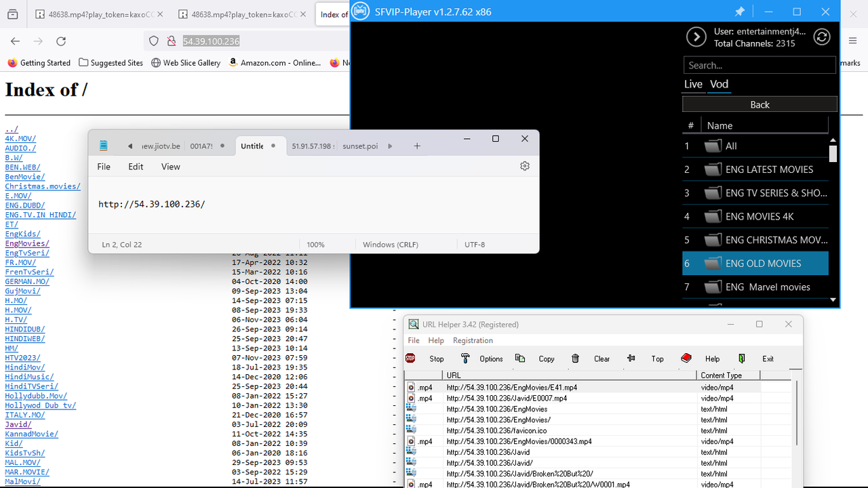Open URL Helper File menu
The height and width of the screenshot is (488, 868).
(x=414, y=340)
